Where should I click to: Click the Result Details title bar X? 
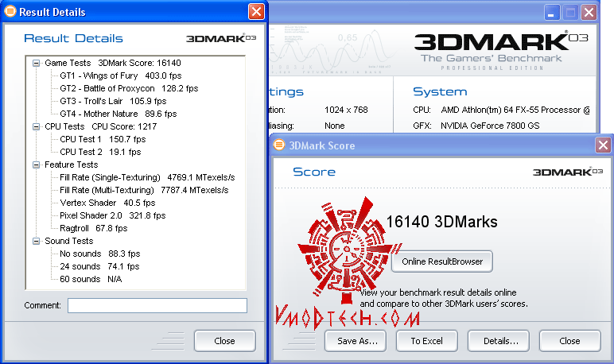(256, 12)
